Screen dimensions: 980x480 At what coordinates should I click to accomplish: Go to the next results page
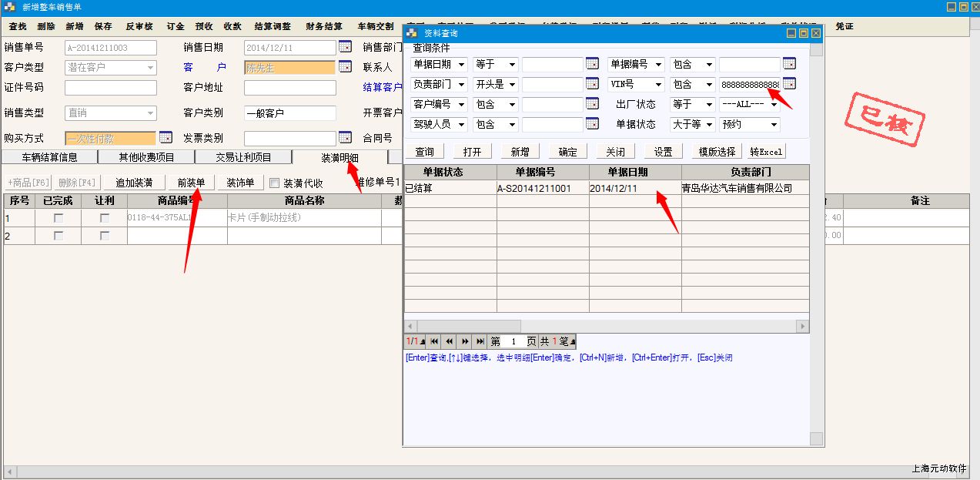coord(465,341)
